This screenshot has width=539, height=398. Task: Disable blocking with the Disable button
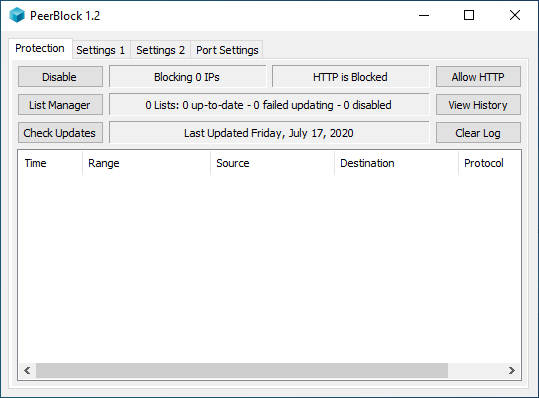60,77
